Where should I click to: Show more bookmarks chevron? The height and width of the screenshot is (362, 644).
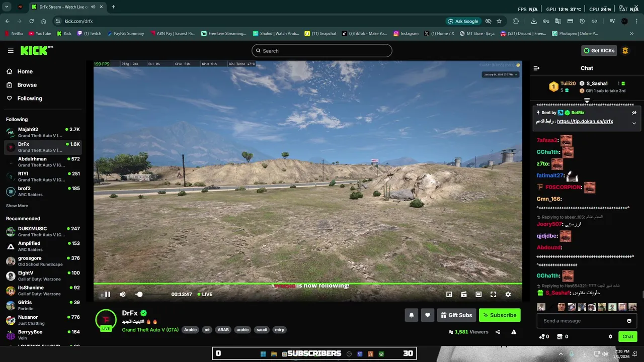632,34
